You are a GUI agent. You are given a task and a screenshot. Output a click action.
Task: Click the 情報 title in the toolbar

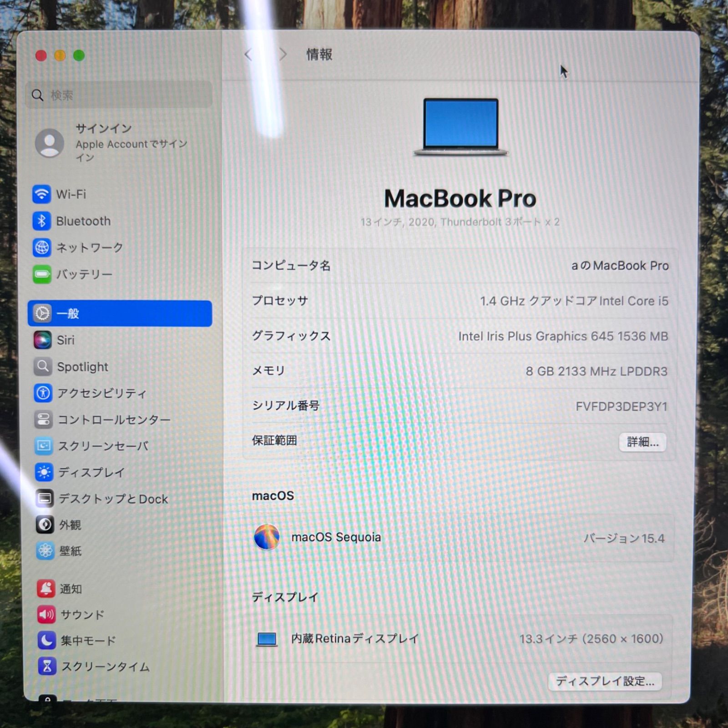[319, 55]
